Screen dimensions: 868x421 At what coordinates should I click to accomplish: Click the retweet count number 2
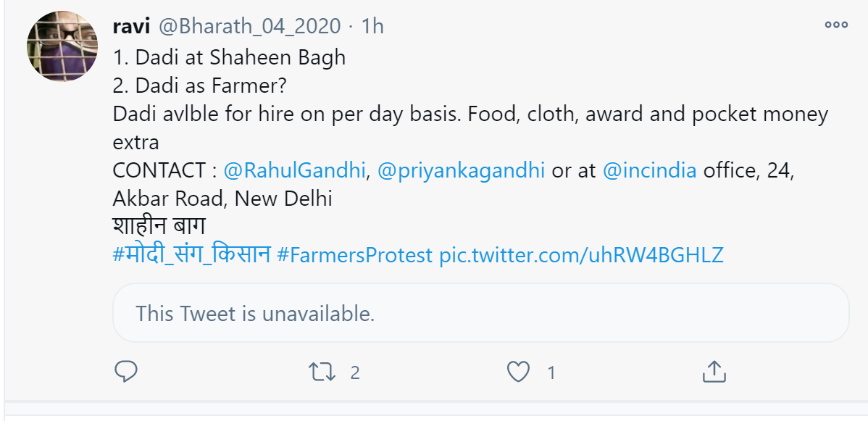pos(355,372)
